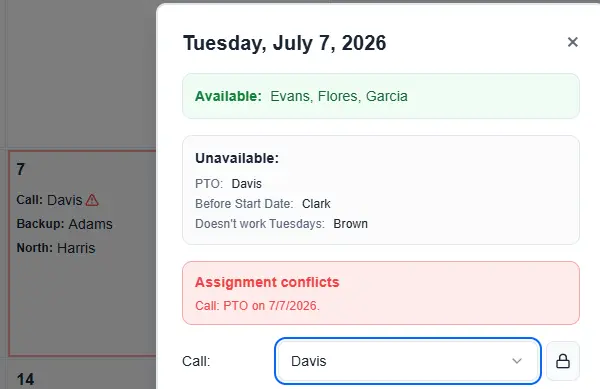Click Doesn't work Tuesdays: Brown entry
Screen dimensions: 600x389
click(281, 224)
